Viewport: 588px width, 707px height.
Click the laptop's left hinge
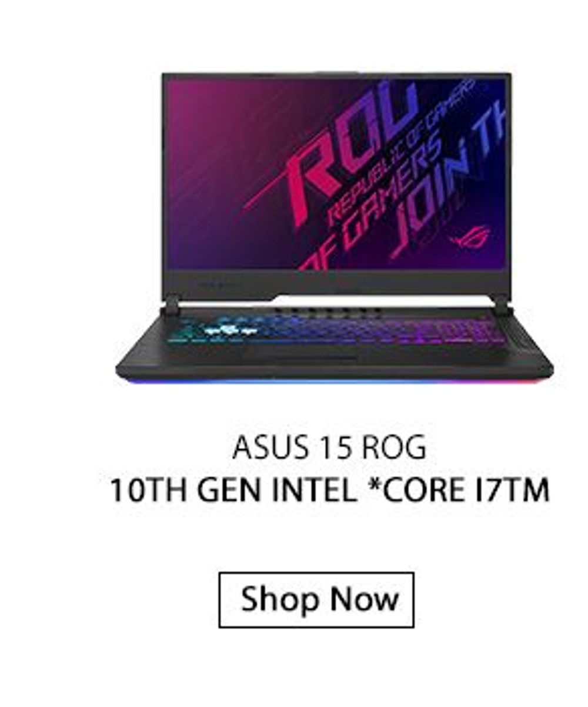171,304
